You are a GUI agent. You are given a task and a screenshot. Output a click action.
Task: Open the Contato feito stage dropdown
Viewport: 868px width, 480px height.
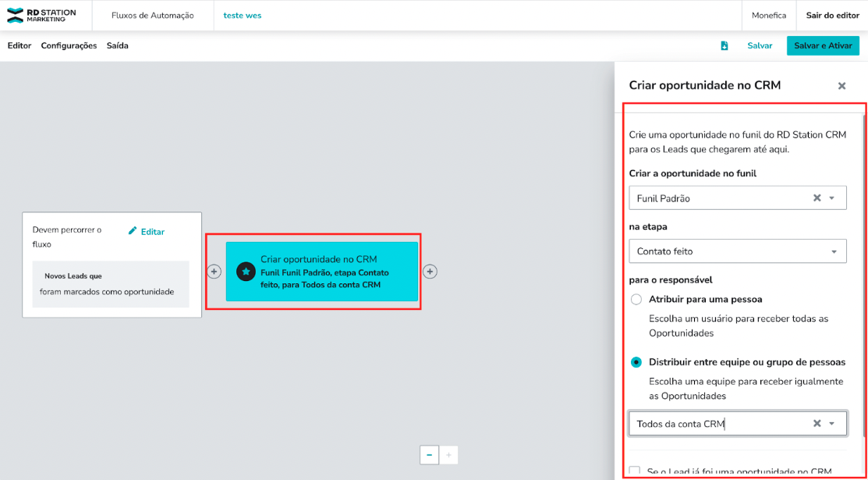[834, 251]
